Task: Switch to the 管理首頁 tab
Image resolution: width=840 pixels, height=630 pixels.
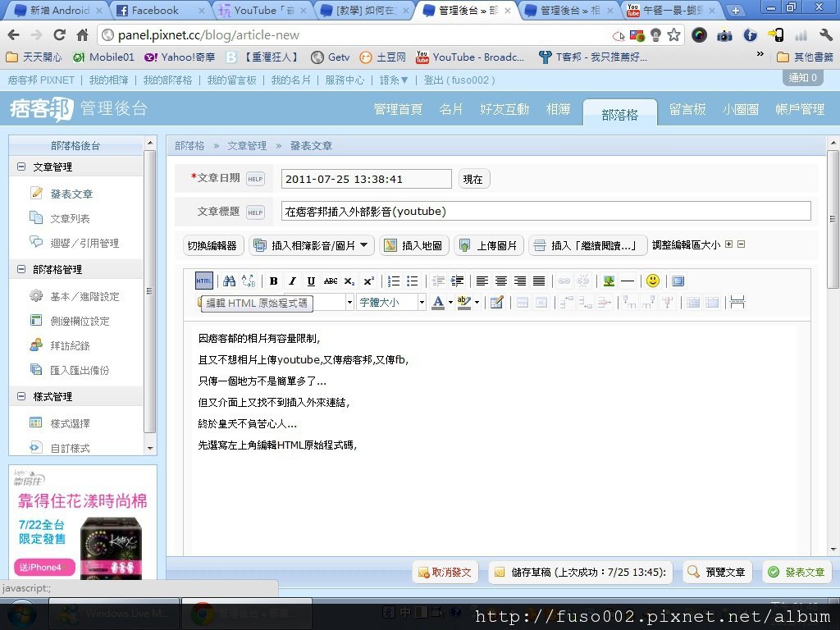Action: click(398, 109)
